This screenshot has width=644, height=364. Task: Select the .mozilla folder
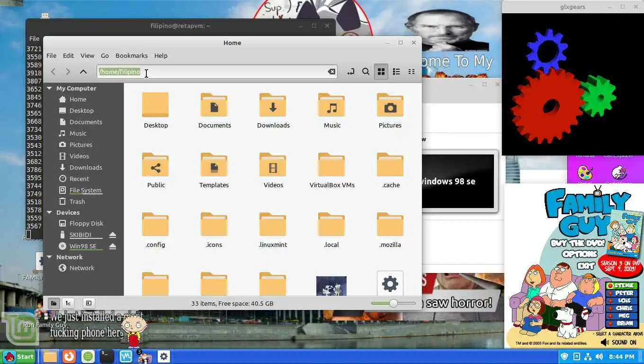click(390, 224)
